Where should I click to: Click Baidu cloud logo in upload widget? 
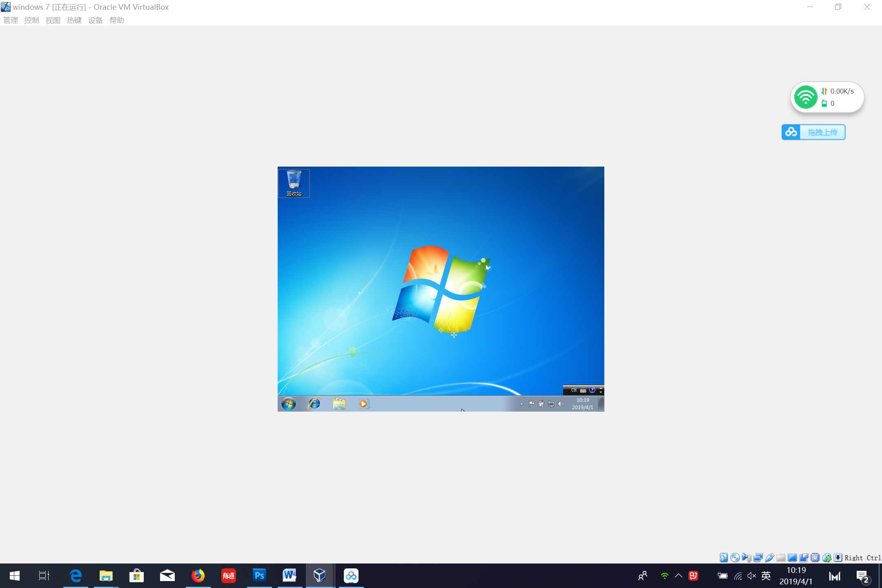point(791,132)
